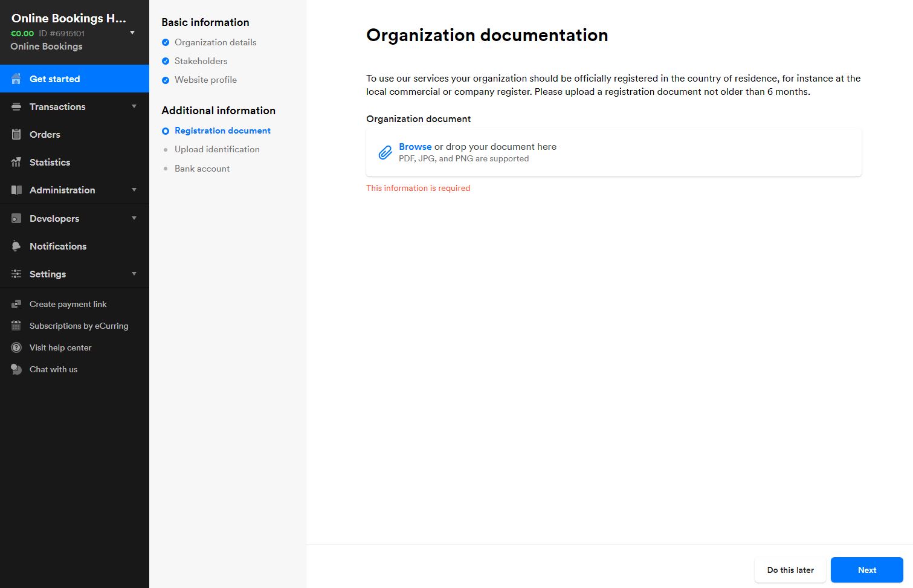
Task: Expand the Transactions section chevron
Action: pyautogui.click(x=134, y=106)
